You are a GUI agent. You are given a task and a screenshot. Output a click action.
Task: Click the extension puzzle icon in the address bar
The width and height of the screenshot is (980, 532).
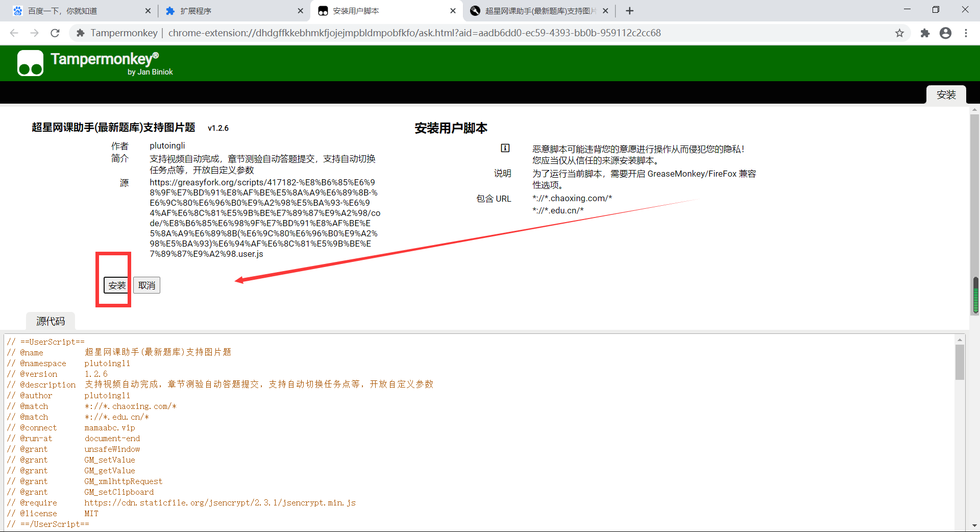[x=80, y=33]
